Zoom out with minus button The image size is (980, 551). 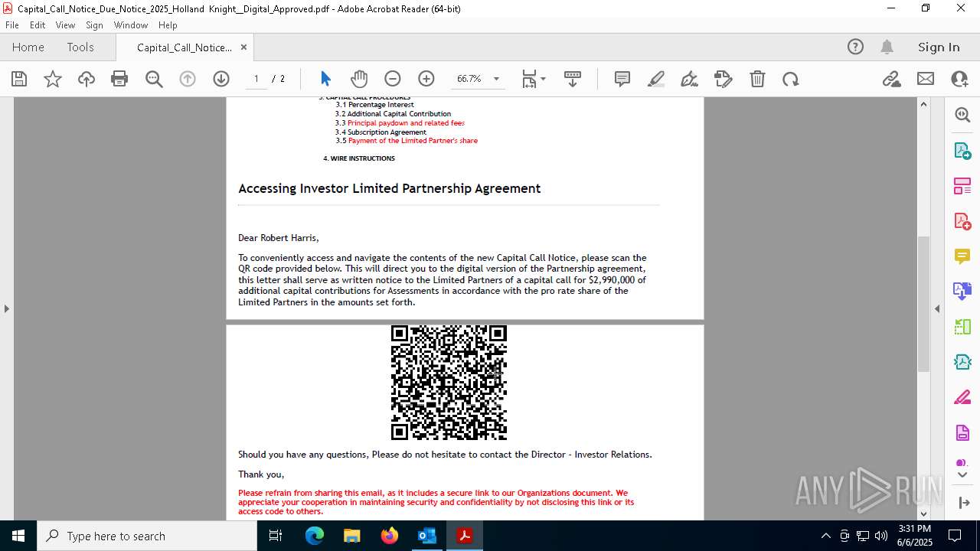[393, 79]
